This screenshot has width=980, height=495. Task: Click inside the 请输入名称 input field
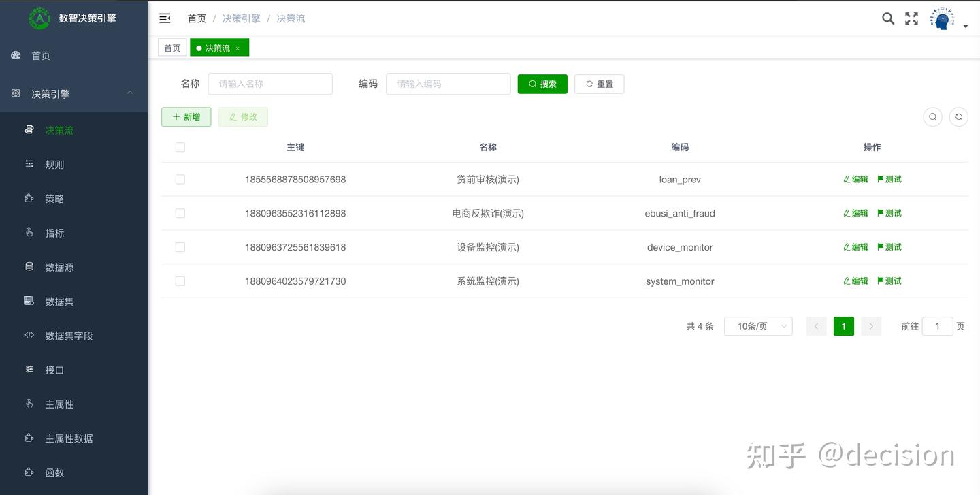[269, 83]
